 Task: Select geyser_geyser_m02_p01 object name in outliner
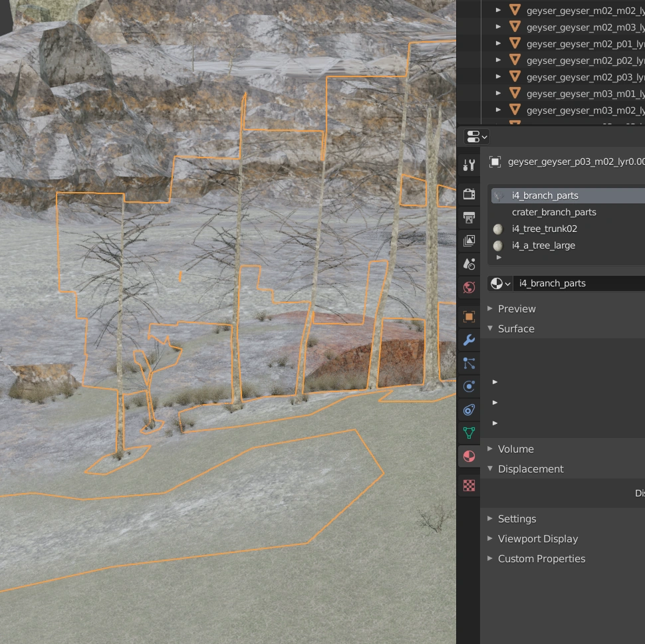(x=585, y=44)
